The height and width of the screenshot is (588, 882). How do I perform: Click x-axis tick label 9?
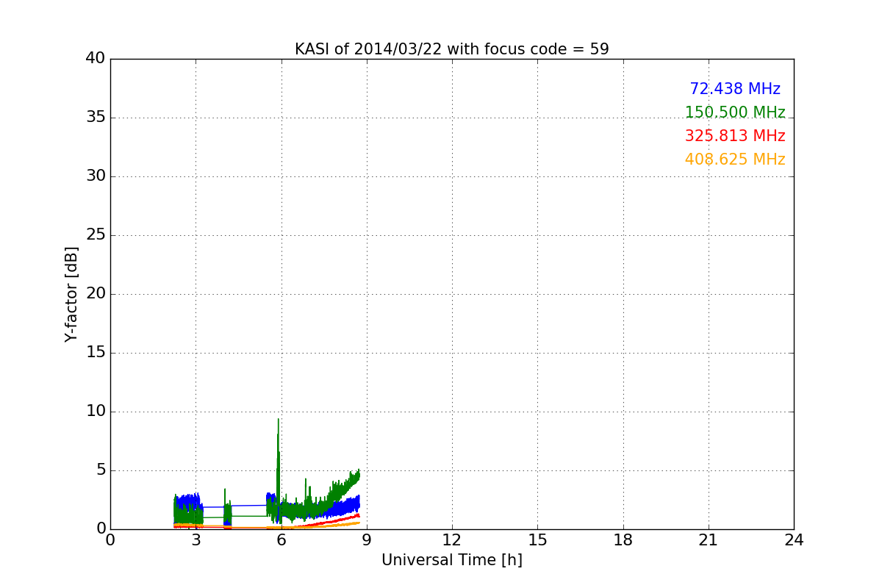(367, 540)
